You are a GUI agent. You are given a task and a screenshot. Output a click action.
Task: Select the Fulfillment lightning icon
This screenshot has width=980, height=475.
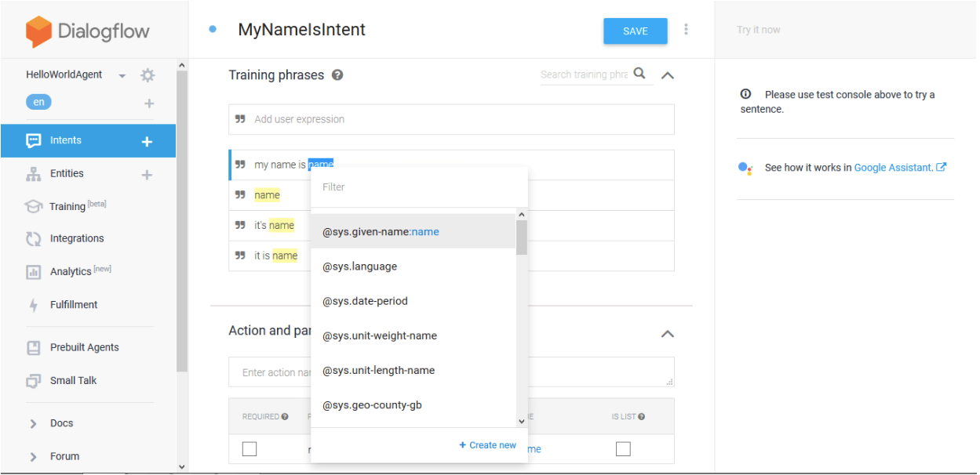pyautogui.click(x=32, y=304)
